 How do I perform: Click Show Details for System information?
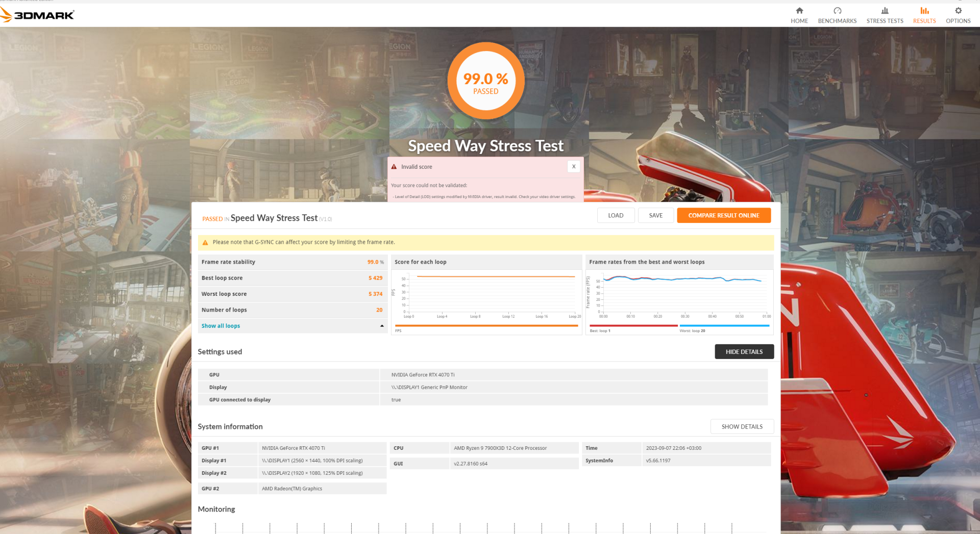(742, 426)
